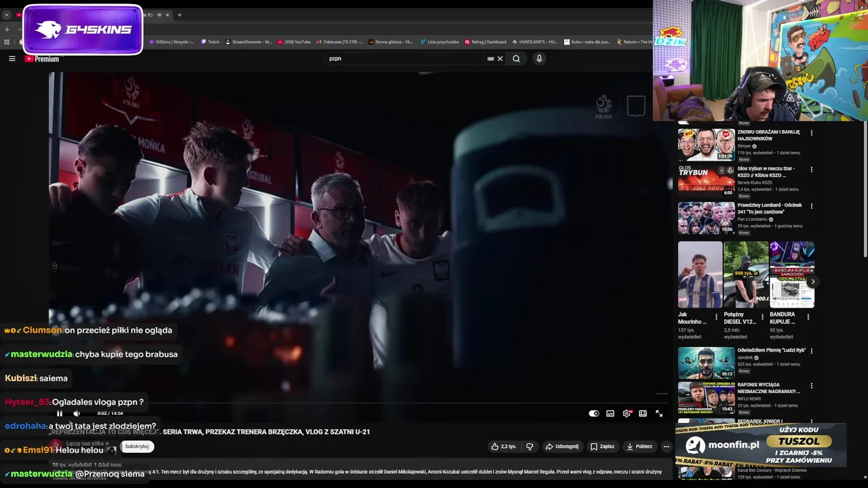Open 'Prawdziwy Lombard - Odcinek 341' title

770,209
